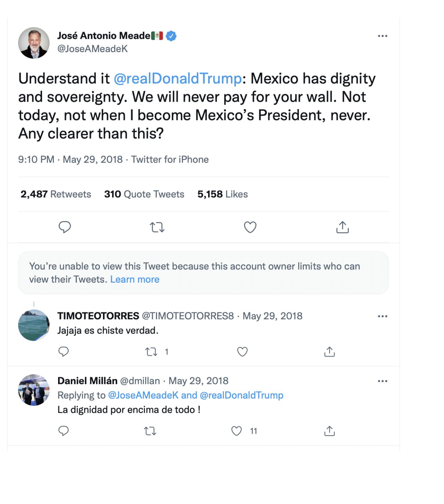This screenshot has width=444, height=504.
Task: Open more options on the main tweet
Action: (382, 36)
